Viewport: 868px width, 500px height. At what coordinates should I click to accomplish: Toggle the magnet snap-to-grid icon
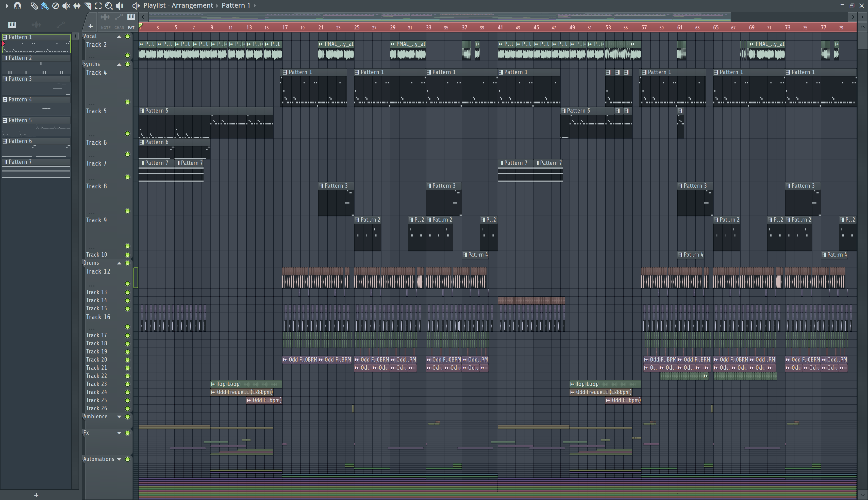[18, 6]
